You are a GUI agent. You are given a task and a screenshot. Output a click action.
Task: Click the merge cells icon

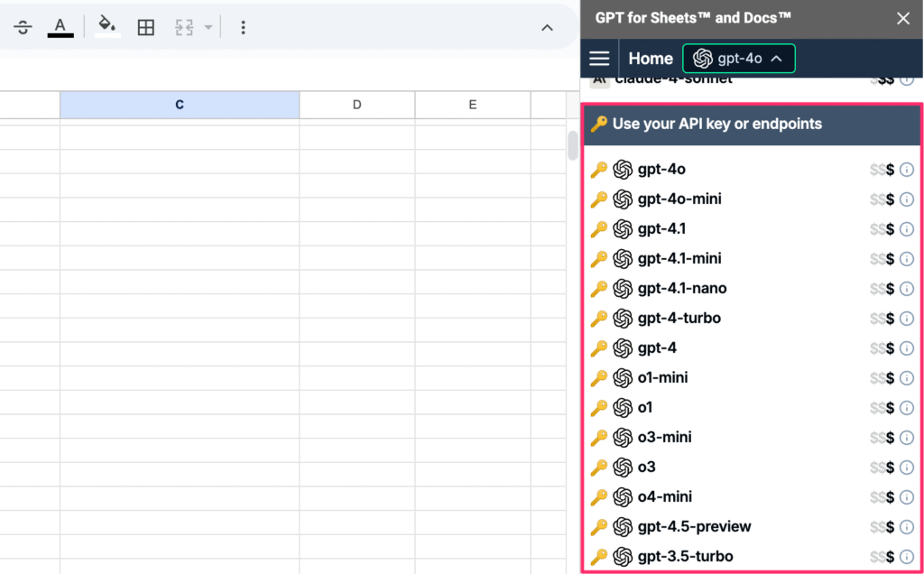(184, 27)
